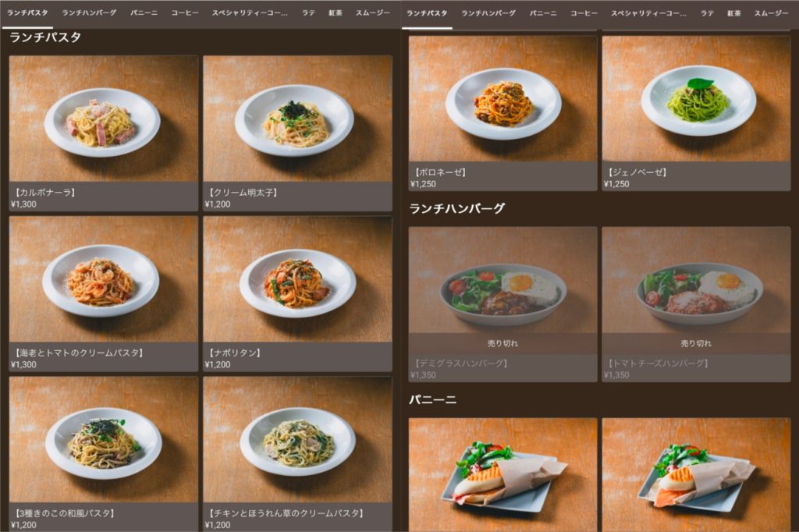The height and width of the screenshot is (532, 799).
Task: Jump to スムージー tab in right panel
Action: pos(772,12)
